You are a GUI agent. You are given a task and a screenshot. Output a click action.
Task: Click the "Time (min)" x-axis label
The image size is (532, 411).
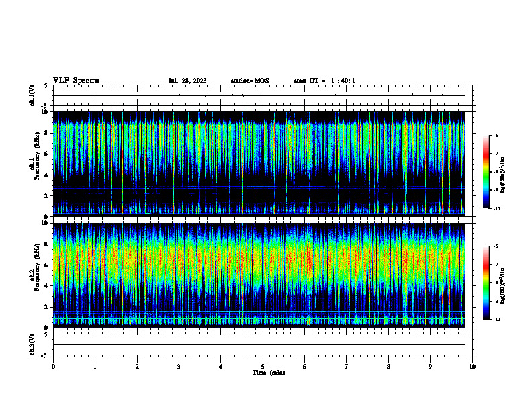coord(269,373)
